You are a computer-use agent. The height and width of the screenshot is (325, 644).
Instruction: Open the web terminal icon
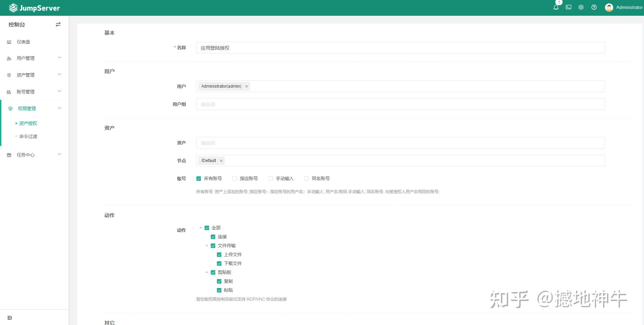click(x=568, y=7)
